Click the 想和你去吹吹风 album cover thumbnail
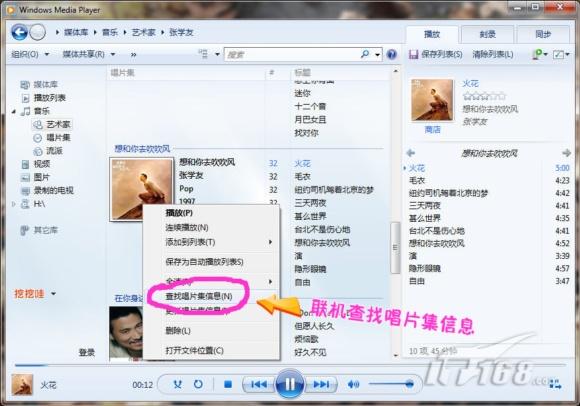Image resolution: width=580 pixels, height=406 pixels. [x=142, y=189]
